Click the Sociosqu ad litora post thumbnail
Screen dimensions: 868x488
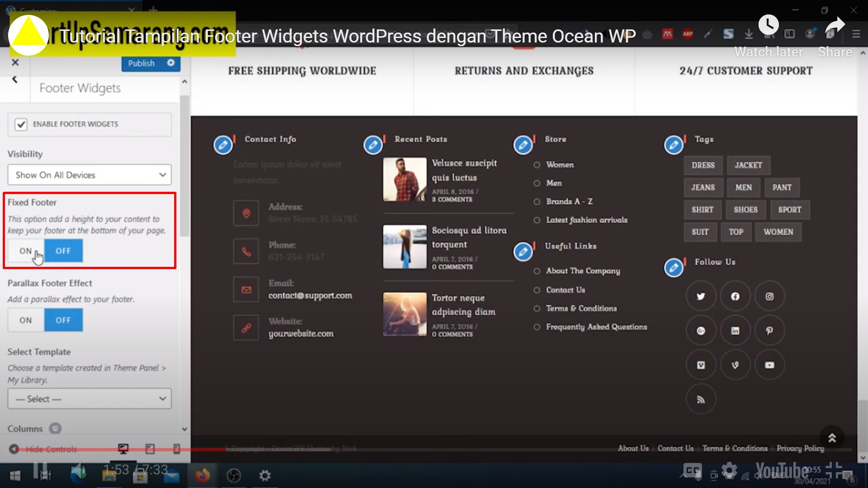(405, 247)
